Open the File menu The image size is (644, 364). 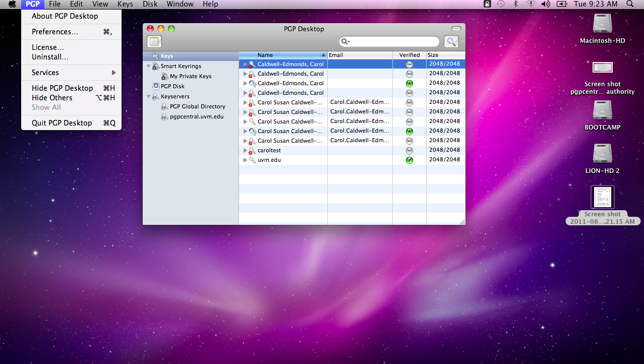(54, 4)
